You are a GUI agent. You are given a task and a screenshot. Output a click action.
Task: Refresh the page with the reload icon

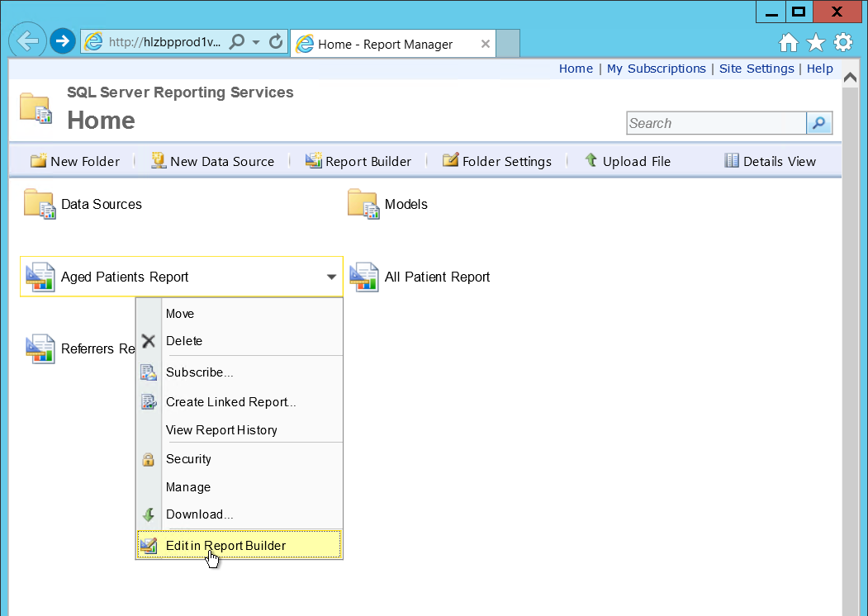(275, 41)
